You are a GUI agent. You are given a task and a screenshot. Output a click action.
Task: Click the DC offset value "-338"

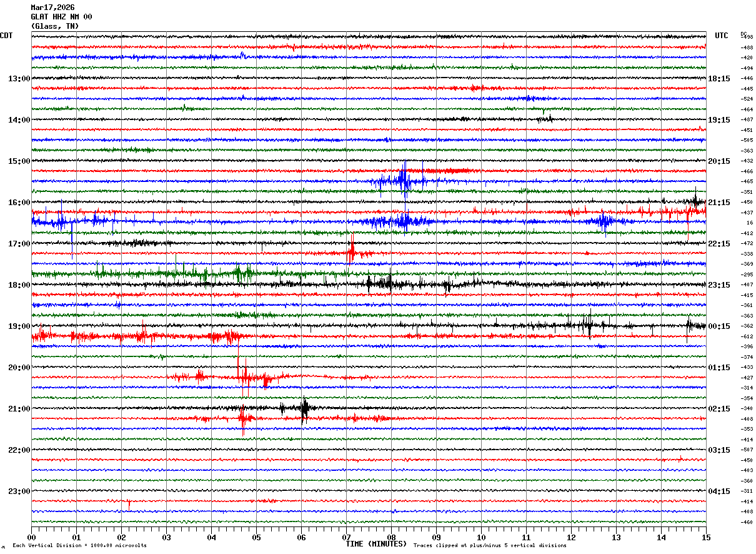[747, 254]
